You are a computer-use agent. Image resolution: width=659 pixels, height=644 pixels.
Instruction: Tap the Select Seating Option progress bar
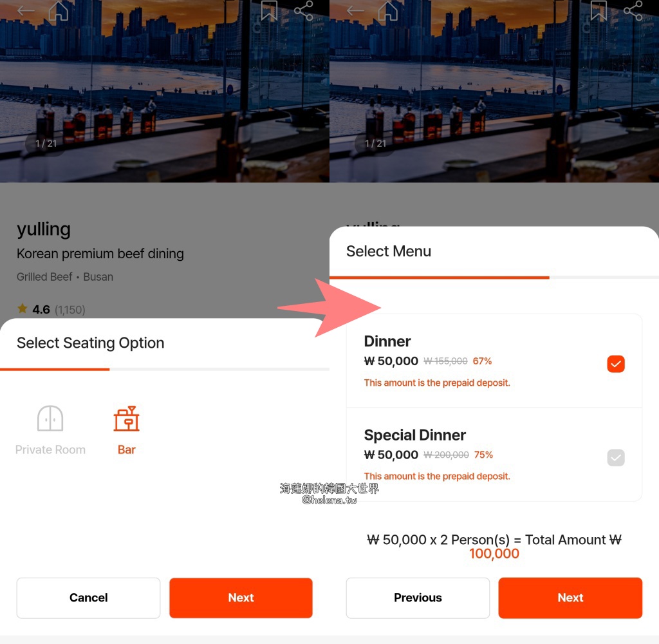pos(165,369)
